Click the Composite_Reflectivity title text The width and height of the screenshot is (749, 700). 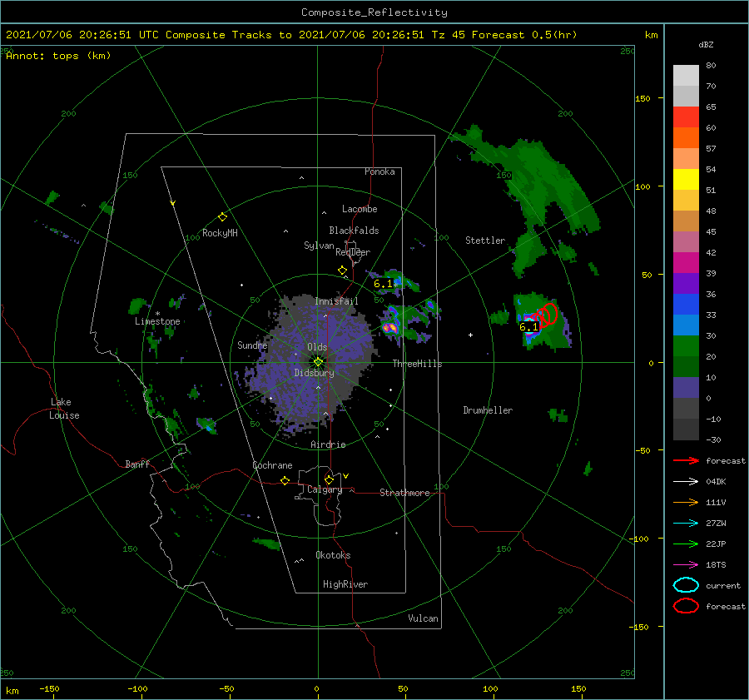tap(374, 12)
